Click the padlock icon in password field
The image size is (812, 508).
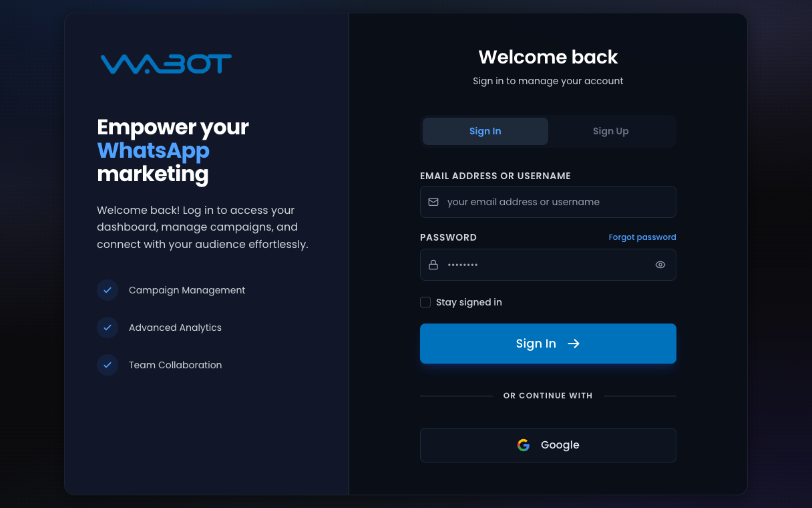pyautogui.click(x=433, y=265)
